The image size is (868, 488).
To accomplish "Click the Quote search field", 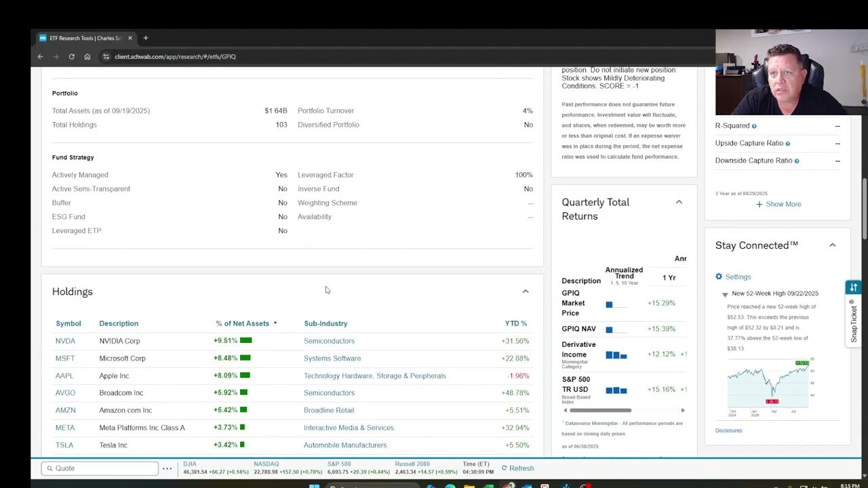I will 100,468.
